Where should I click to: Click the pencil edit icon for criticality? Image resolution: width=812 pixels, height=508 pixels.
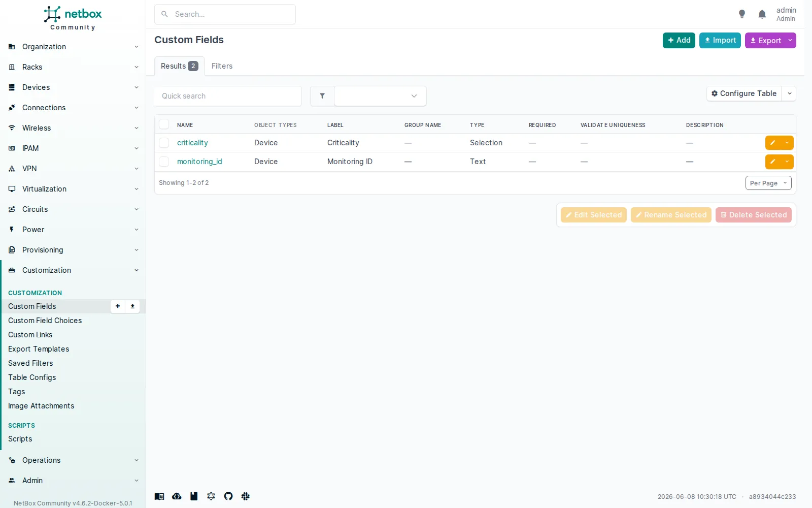pyautogui.click(x=773, y=143)
